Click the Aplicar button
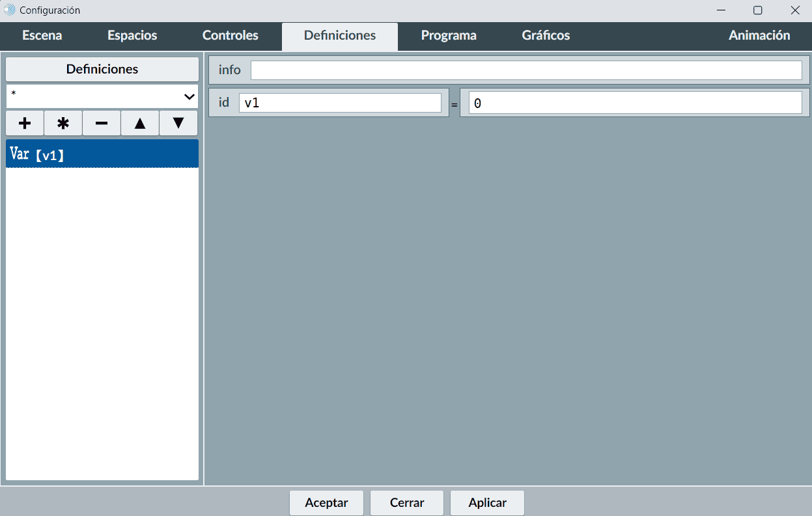 coord(487,503)
